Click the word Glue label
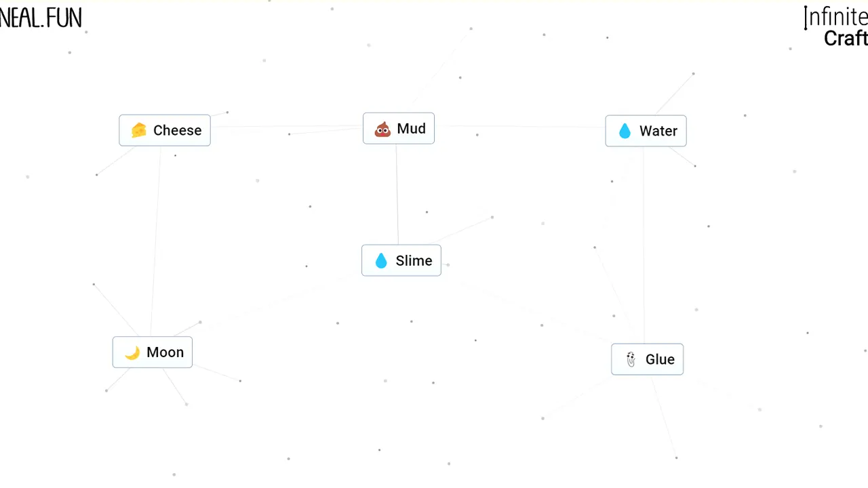Viewport: 868px width, 488px height. pos(660,359)
